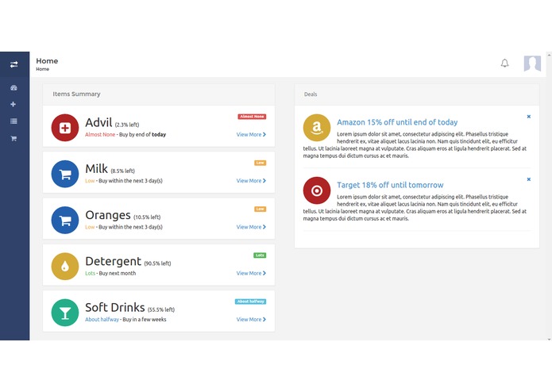Open the Amazon 15% off deal title
The width and height of the screenshot is (552, 392).
click(x=397, y=122)
